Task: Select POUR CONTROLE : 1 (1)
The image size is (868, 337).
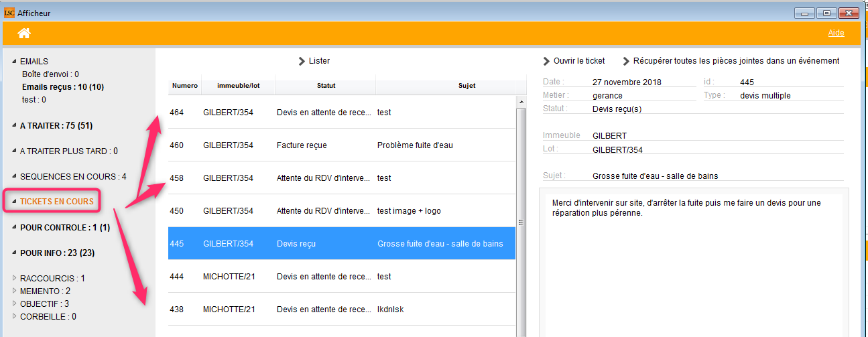Action: [65, 228]
